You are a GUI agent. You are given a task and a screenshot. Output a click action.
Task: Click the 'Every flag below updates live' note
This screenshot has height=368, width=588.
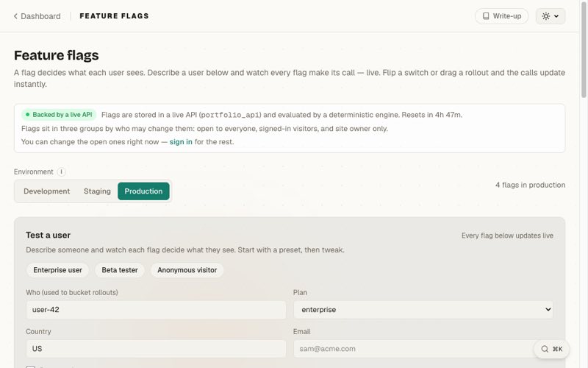click(507, 236)
